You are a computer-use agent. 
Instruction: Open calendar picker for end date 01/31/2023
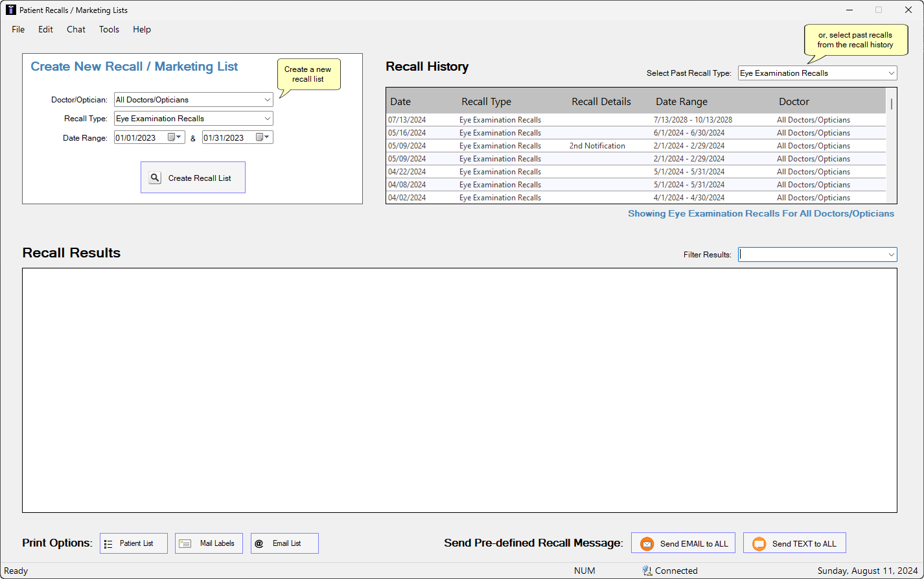point(263,137)
